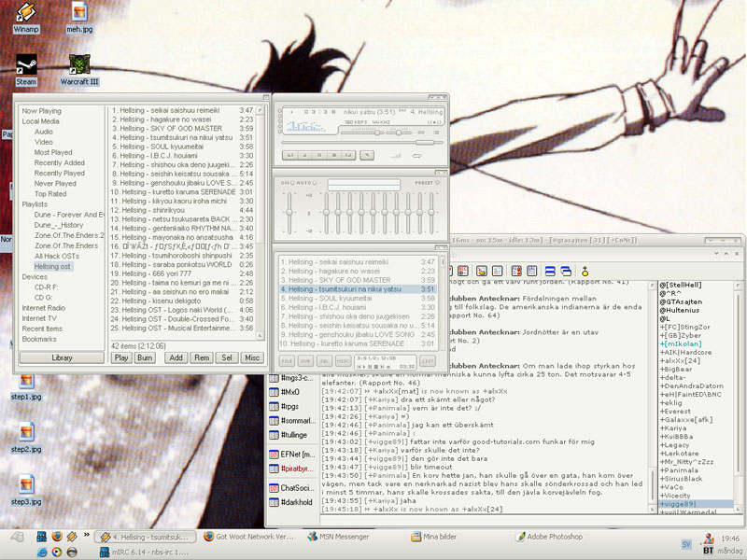Click the open file (eject) button in Winamp
Viewport: 747px width, 560px height.
coord(367,154)
